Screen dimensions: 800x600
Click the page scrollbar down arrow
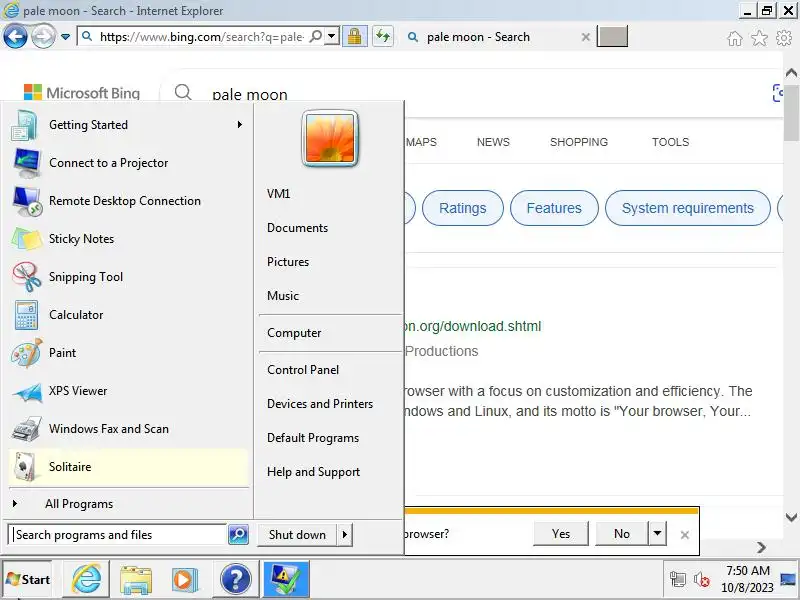pyautogui.click(x=791, y=517)
